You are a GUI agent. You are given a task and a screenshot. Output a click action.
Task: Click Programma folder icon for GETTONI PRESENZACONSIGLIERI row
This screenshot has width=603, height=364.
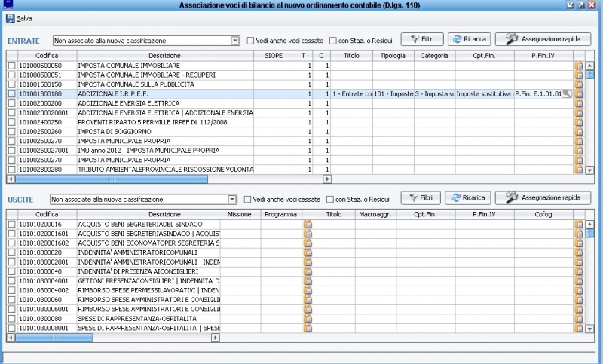308,280
